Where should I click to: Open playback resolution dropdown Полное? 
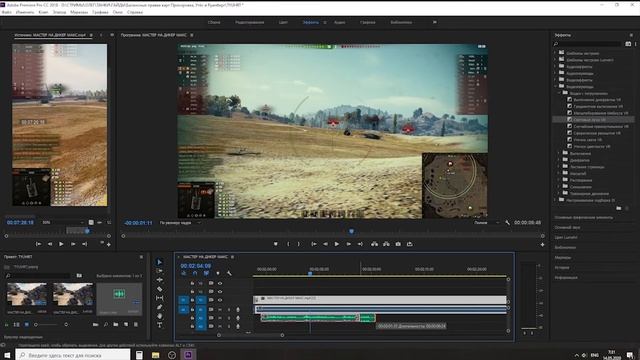tap(487, 223)
